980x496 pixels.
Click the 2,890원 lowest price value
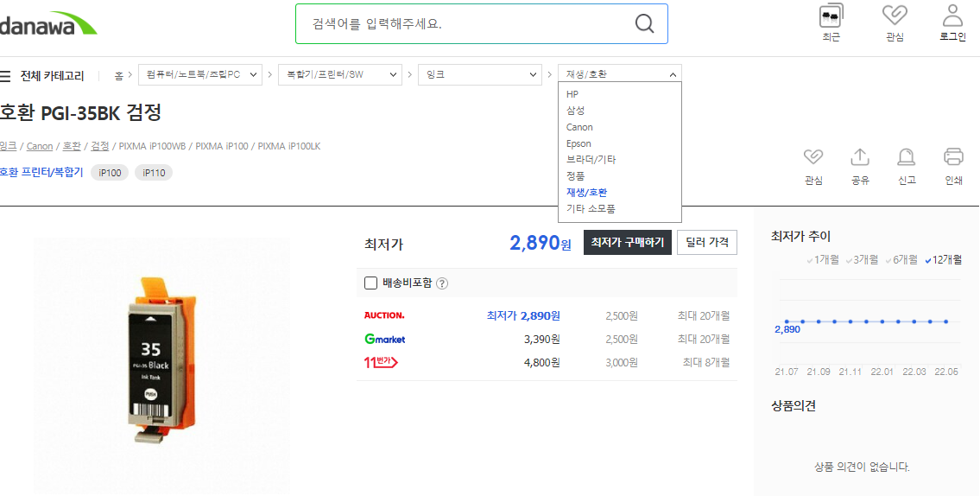tap(541, 243)
